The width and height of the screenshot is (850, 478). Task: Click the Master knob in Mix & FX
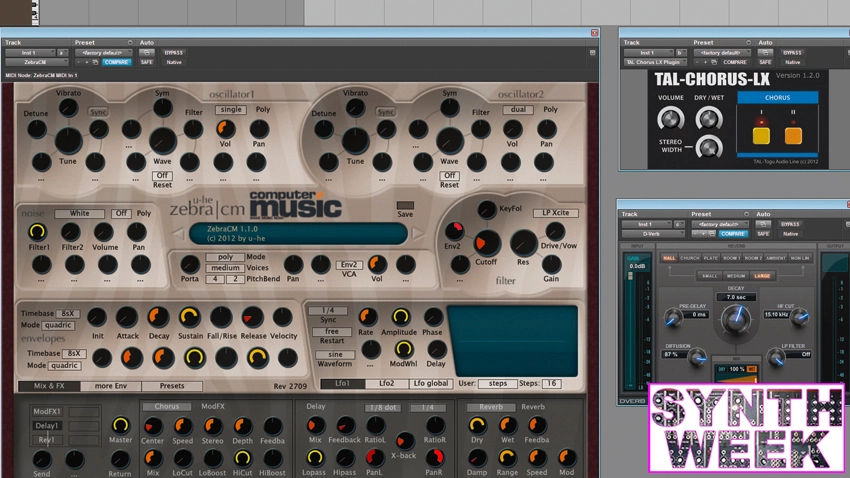coord(120,425)
